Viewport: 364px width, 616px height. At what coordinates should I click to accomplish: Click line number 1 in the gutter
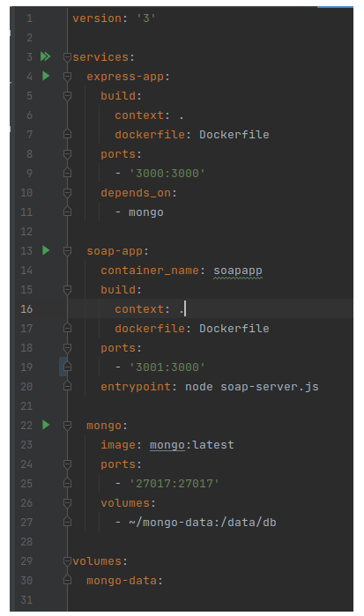tap(29, 19)
